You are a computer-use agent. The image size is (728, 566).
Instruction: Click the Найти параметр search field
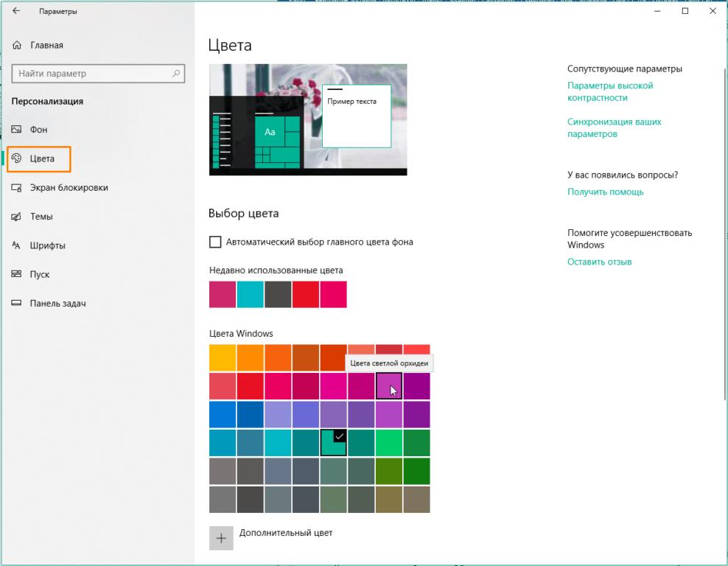tap(92, 74)
